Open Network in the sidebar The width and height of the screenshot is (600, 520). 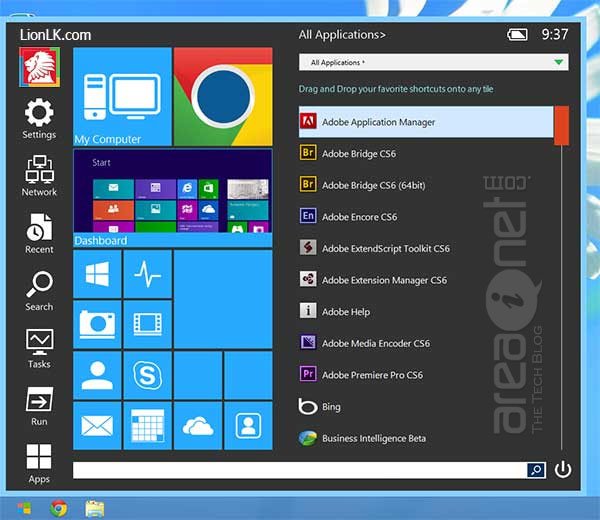(39, 176)
